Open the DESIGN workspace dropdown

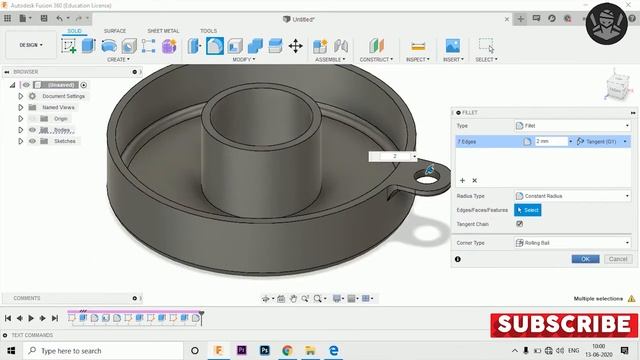[31, 45]
